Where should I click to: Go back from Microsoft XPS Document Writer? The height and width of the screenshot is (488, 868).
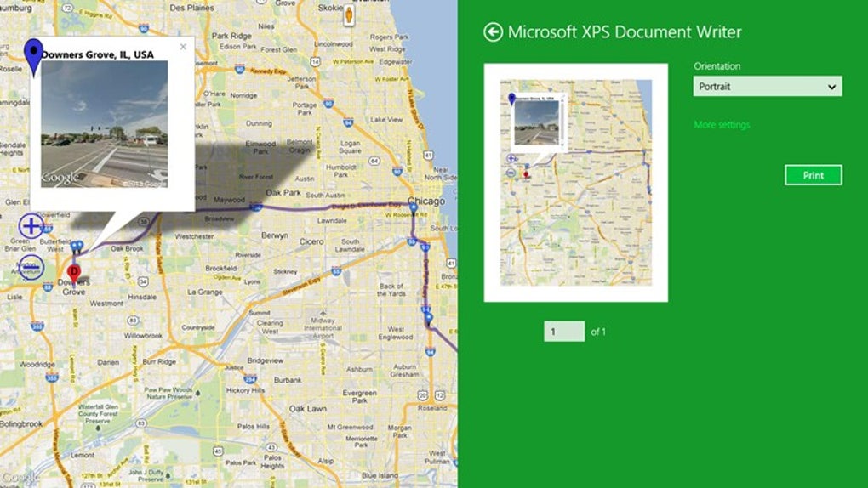pyautogui.click(x=493, y=32)
